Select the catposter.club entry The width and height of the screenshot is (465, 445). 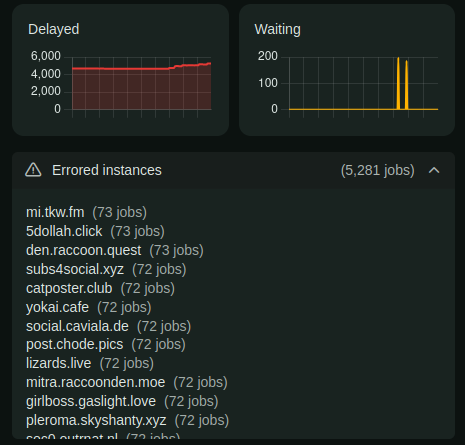pyautogui.click(x=69, y=288)
